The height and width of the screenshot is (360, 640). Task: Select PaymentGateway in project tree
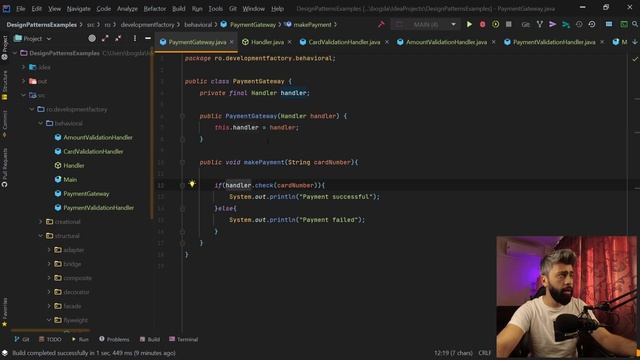(86, 193)
